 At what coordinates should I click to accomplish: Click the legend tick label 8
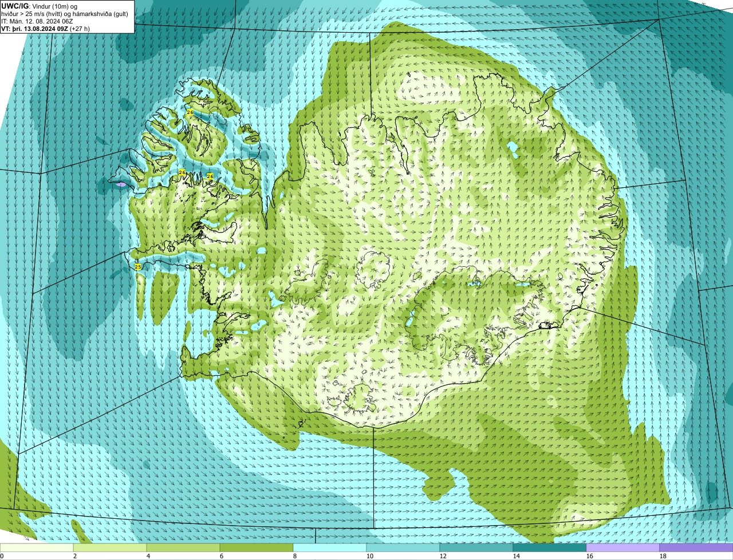[x=295, y=556]
